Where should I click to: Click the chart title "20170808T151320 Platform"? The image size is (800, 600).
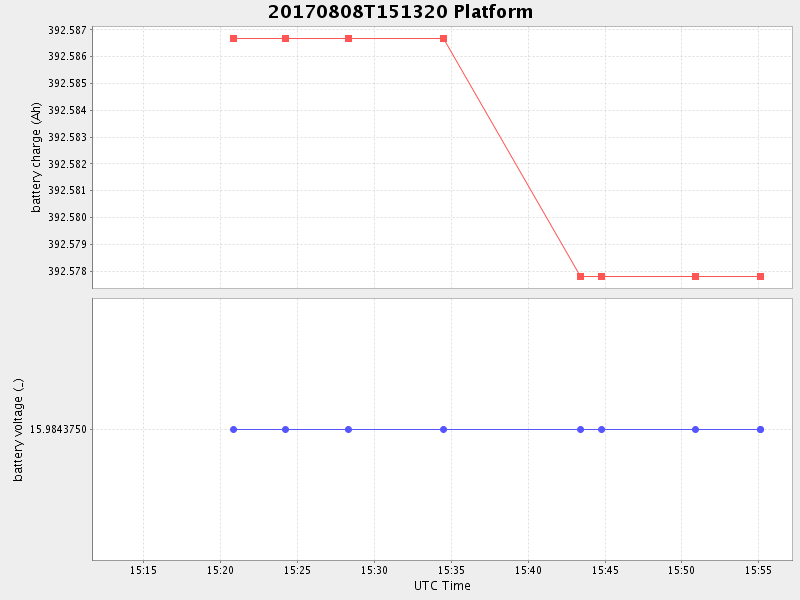point(400,12)
